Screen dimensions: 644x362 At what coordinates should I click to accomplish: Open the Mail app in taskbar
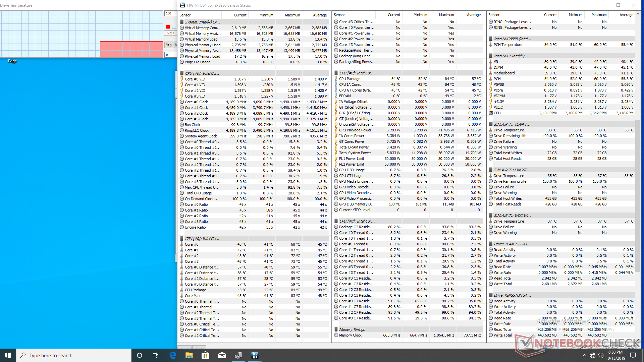[222, 355]
